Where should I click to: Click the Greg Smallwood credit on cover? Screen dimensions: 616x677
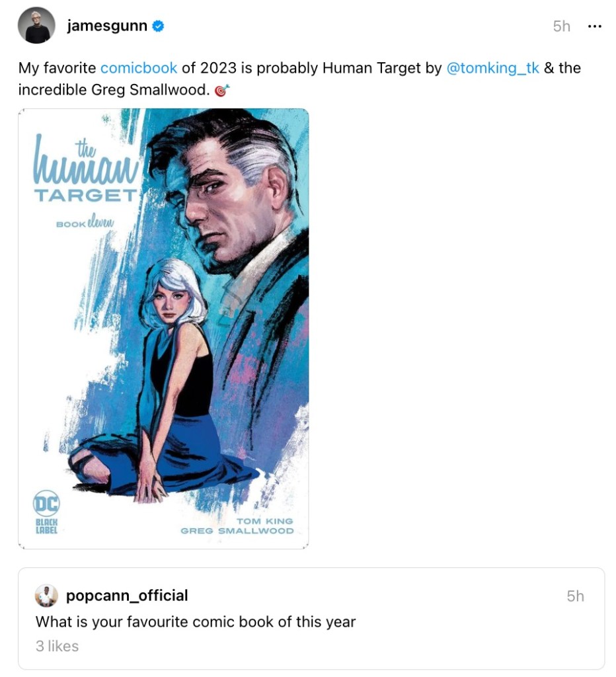237,531
